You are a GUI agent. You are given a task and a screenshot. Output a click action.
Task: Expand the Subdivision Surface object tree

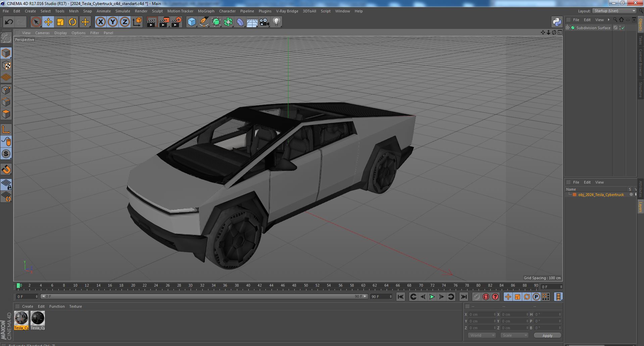(x=567, y=28)
